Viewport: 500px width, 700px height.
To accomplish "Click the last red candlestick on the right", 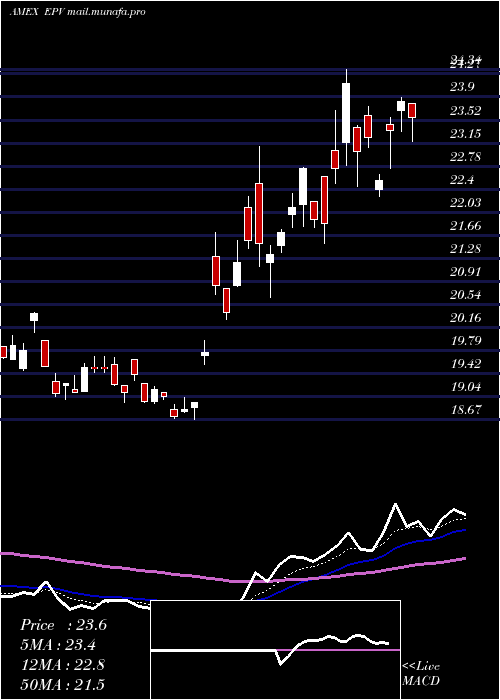I will (x=412, y=111).
